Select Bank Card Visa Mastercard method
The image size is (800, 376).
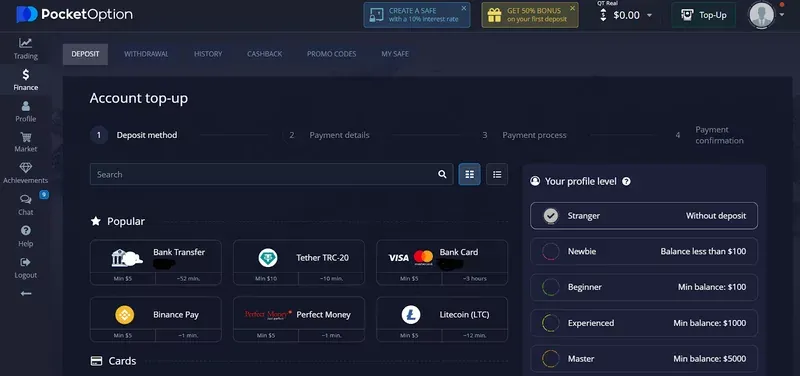[442, 262]
